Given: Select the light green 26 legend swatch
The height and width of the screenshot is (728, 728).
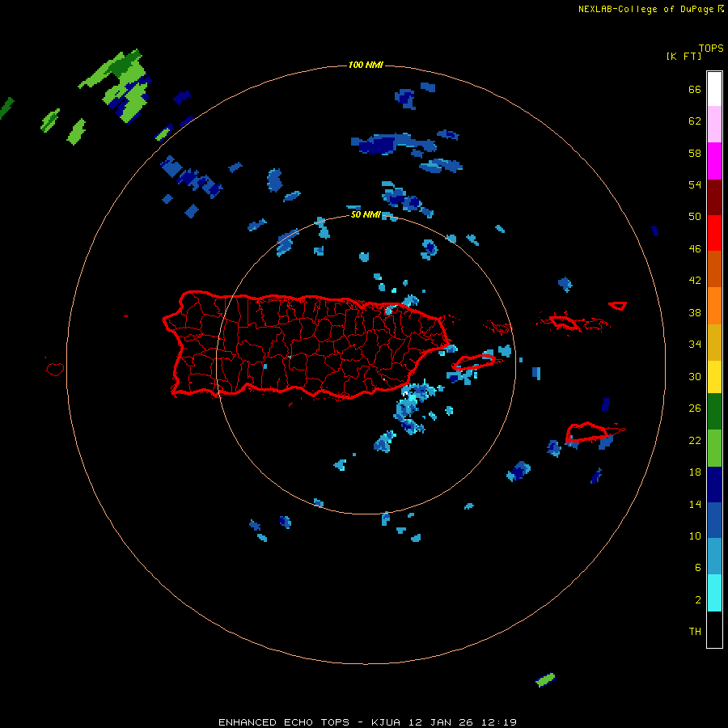Looking at the screenshot, I should pyautogui.click(x=714, y=448).
